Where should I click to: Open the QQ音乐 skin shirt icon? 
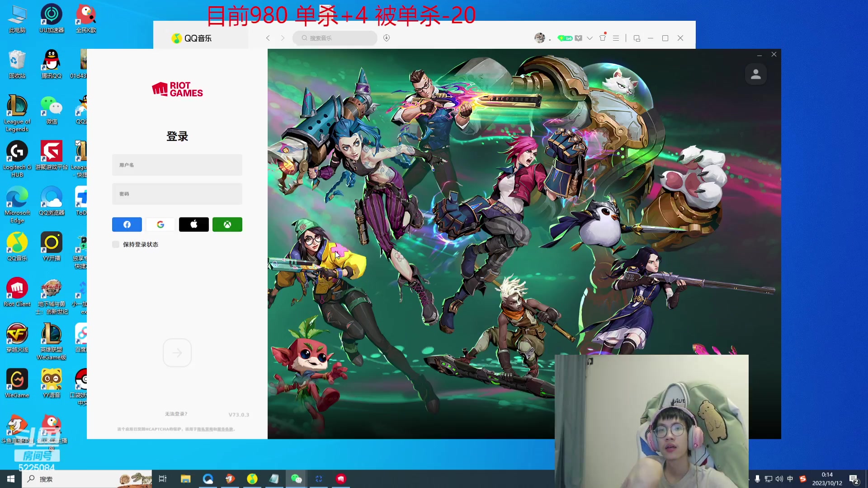(603, 38)
